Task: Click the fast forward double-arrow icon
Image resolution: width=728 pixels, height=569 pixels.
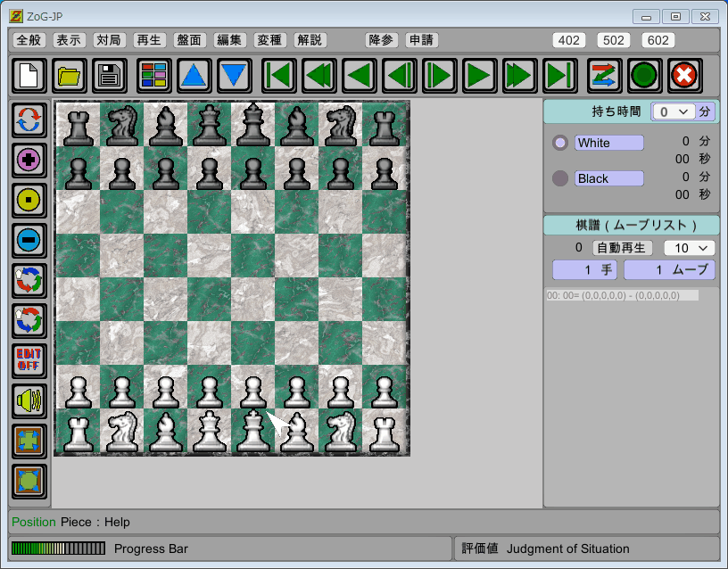Action: (520, 75)
